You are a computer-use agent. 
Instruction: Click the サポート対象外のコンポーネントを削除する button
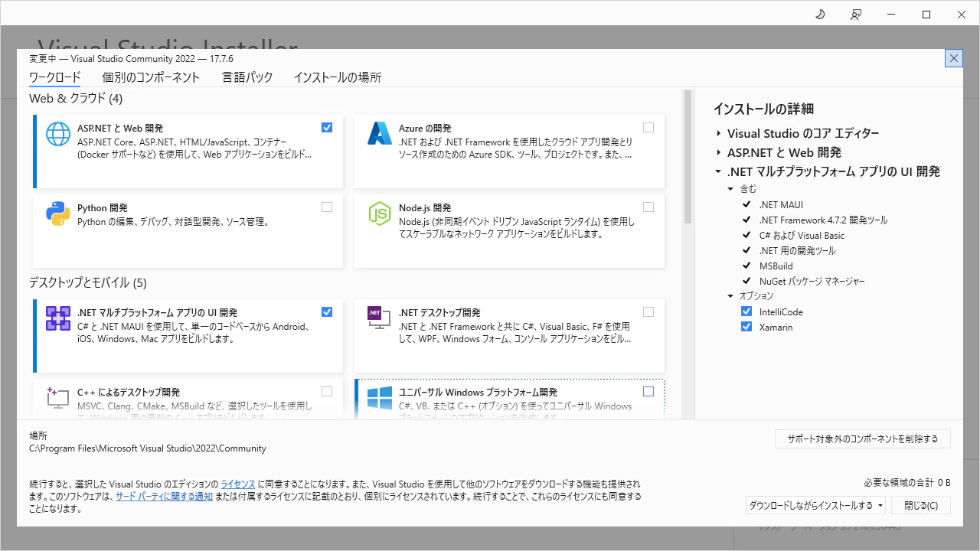[863, 439]
